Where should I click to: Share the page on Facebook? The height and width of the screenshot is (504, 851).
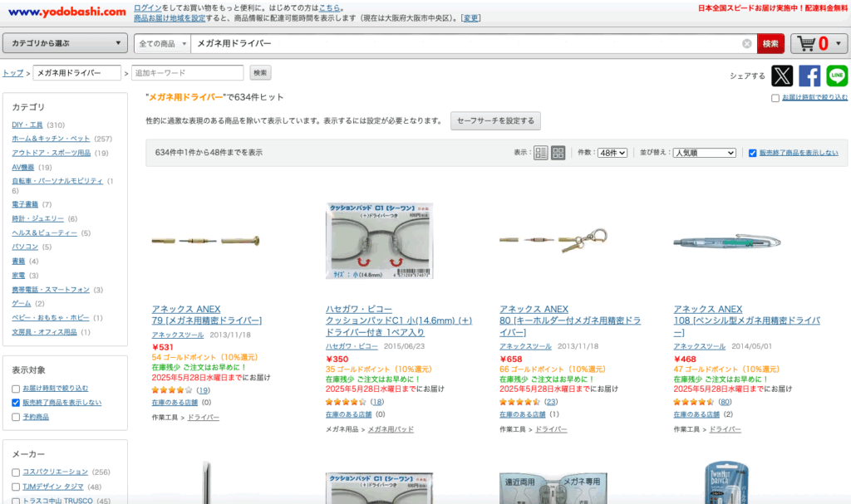809,76
